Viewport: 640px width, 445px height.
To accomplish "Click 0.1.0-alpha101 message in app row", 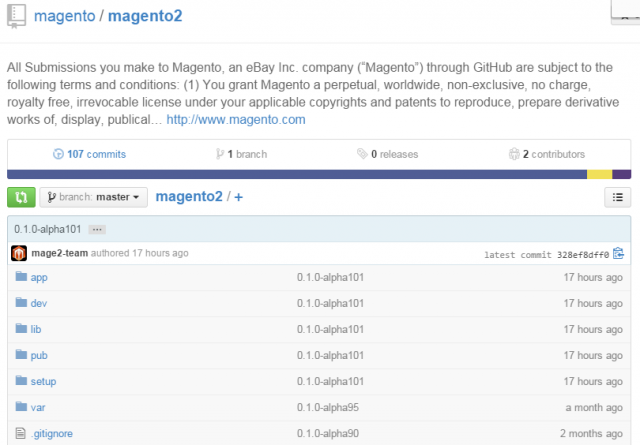I will [330, 278].
